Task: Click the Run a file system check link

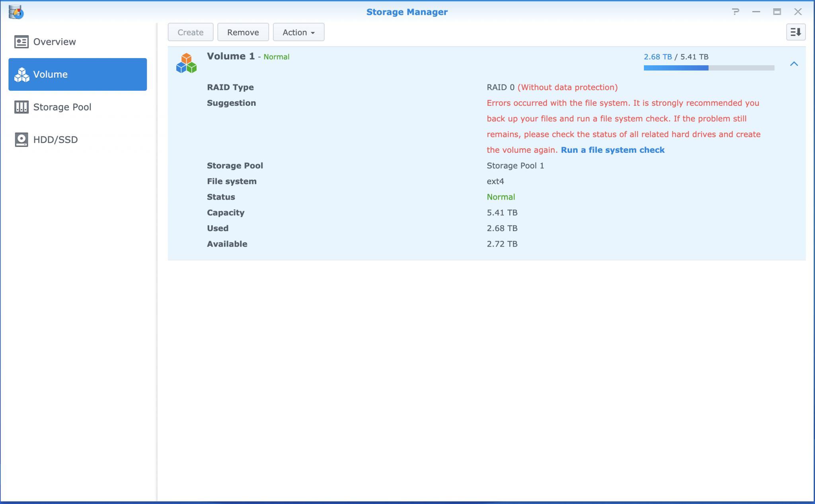Action: [x=612, y=150]
